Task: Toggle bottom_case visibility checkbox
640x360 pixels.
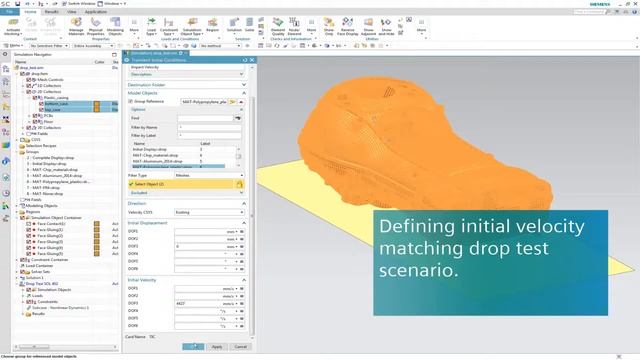Action: 41,104
